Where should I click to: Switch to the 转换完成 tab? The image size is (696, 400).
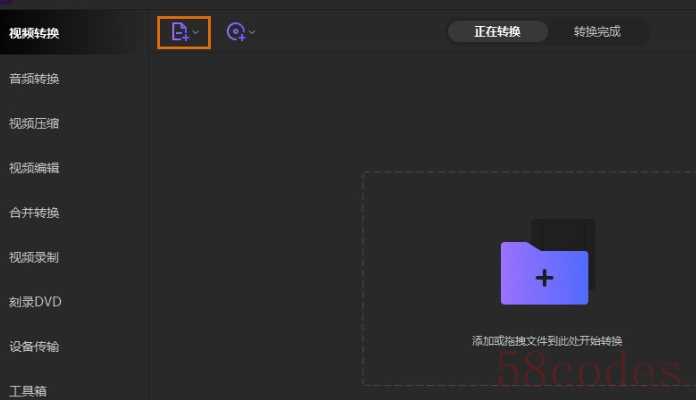tap(597, 32)
